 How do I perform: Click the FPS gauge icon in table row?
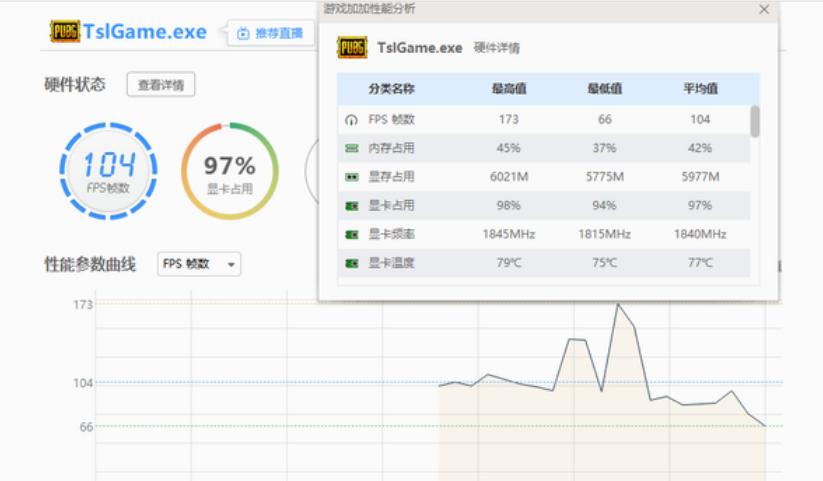[351, 120]
